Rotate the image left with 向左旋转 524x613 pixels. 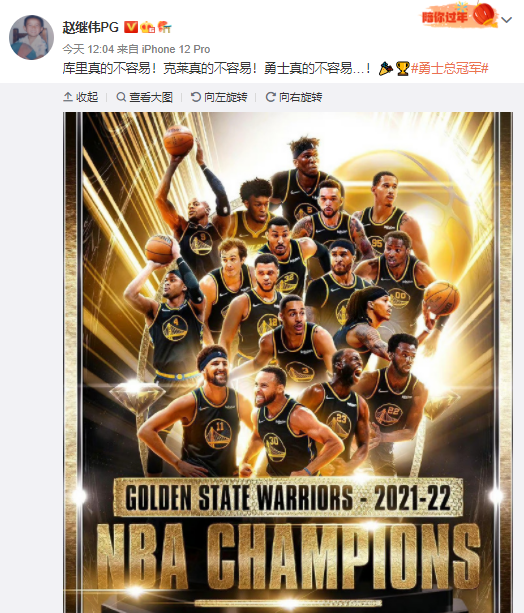coord(219,97)
